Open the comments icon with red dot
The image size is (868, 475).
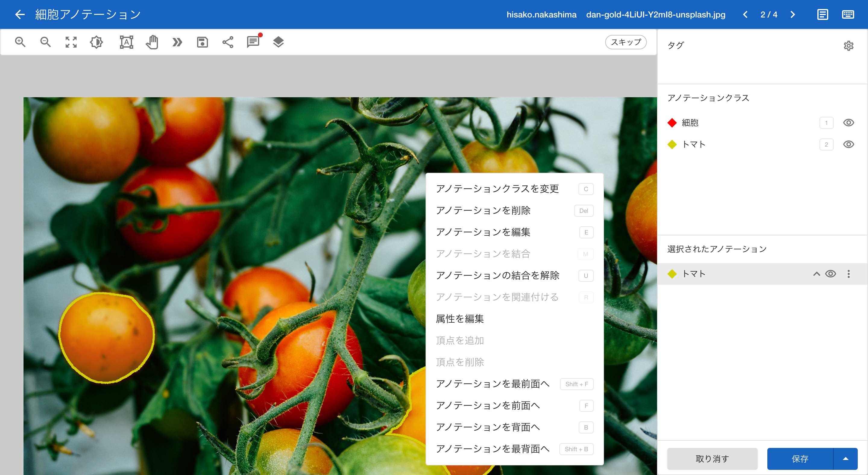253,42
